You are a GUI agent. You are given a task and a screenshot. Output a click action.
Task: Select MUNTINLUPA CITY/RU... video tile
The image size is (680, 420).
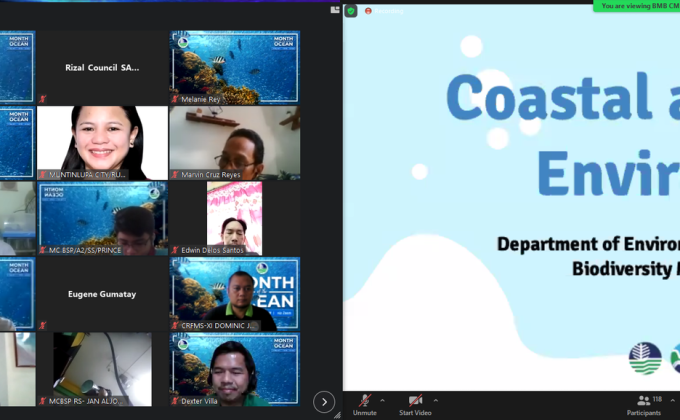(102, 143)
